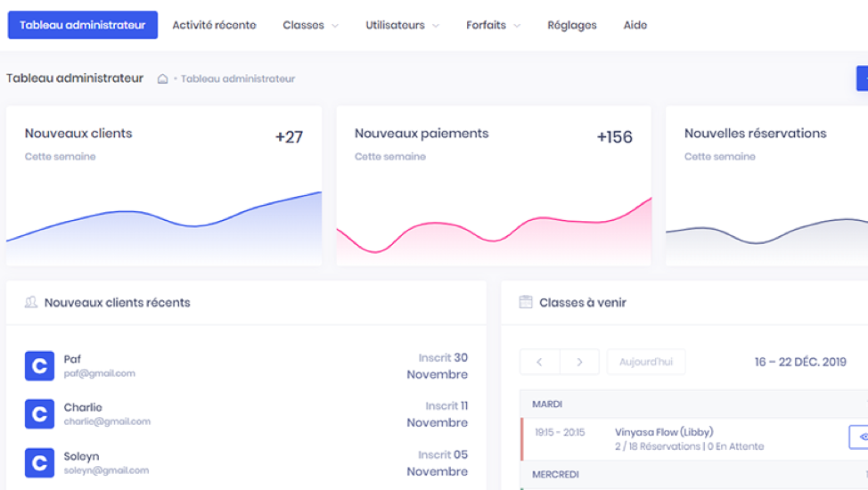Go to Activité récente
The image size is (868, 490).
(x=214, y=25)
